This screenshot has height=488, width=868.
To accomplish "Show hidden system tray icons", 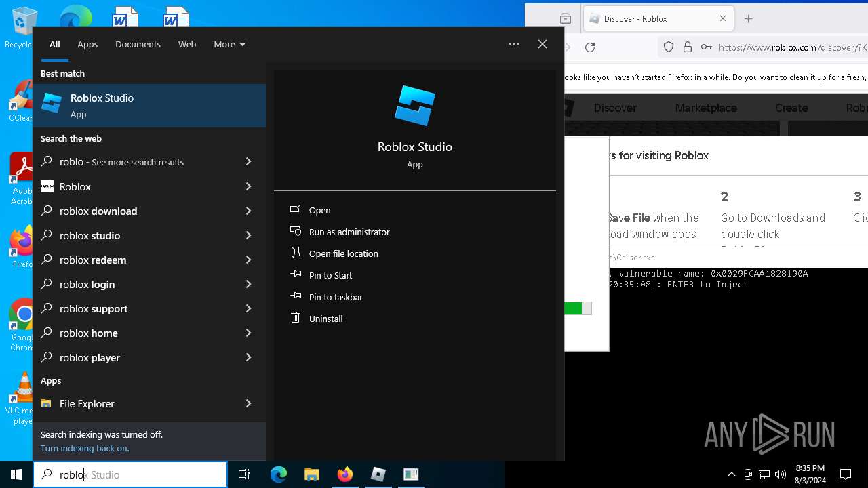I will 731,474.
